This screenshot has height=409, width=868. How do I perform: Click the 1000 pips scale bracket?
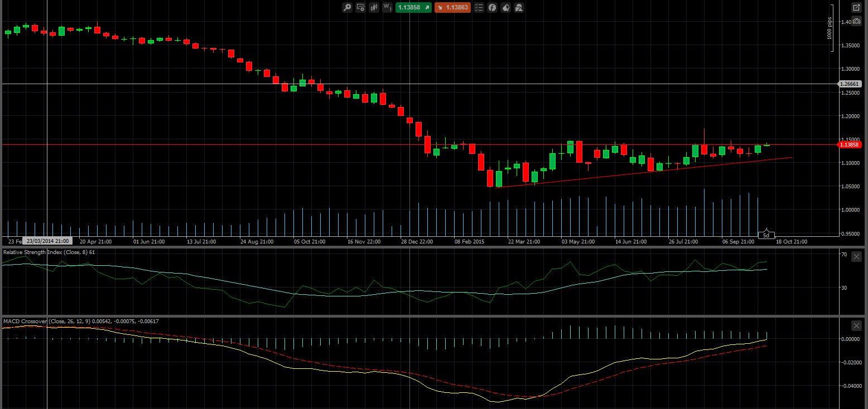[830, 27]
